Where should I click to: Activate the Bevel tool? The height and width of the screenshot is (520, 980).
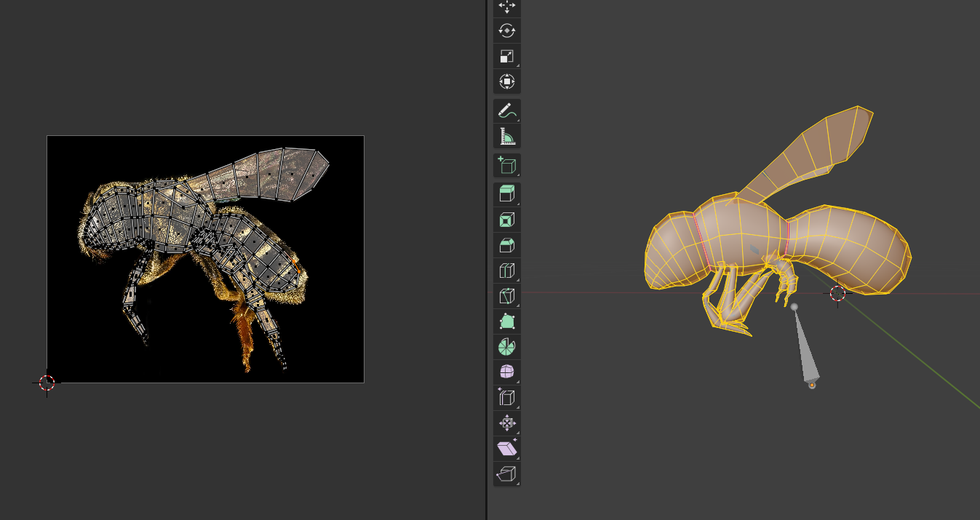[507, 245]
